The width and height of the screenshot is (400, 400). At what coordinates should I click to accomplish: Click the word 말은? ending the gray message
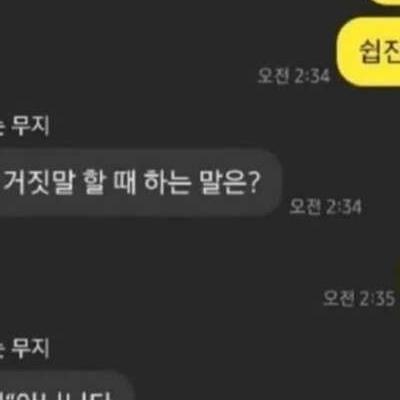(229, 183)
